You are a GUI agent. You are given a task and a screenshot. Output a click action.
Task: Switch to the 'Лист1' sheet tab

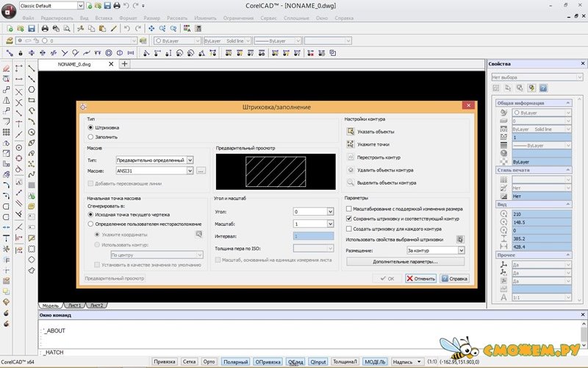[x=74, y=305]
